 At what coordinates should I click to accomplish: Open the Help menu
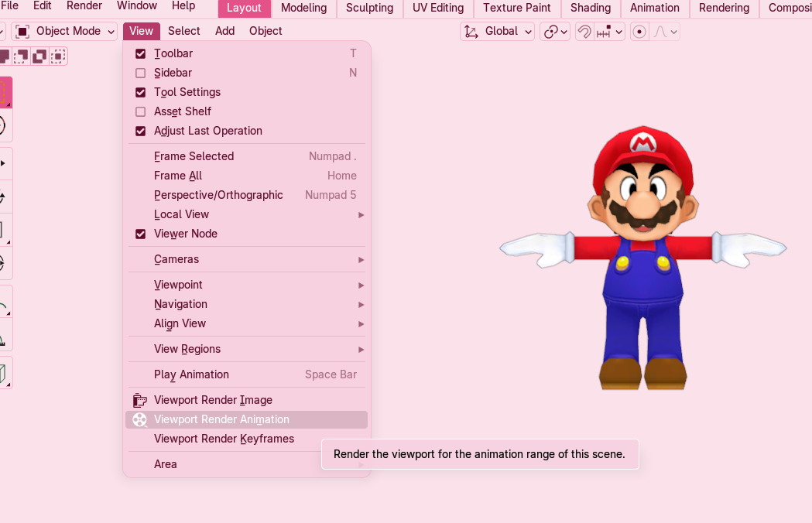click(183, 5)
